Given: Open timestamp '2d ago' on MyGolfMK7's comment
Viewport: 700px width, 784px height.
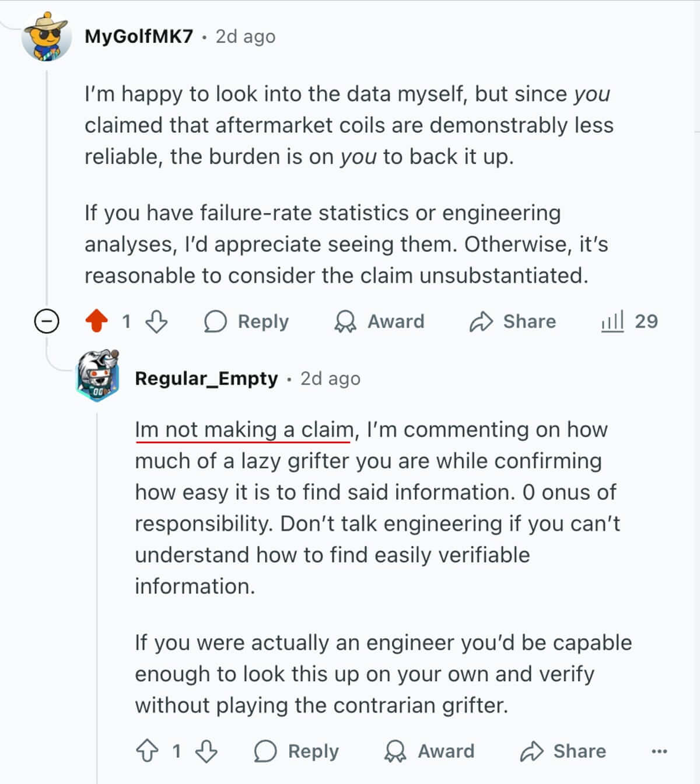Looking at the screenshot, I should click(x=246, y=37).
